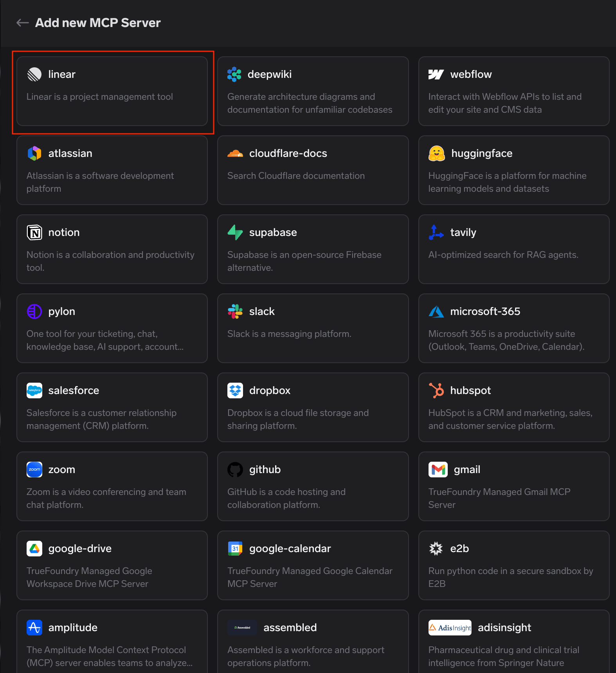Click the github octocat icon

[x=235, y=470]
